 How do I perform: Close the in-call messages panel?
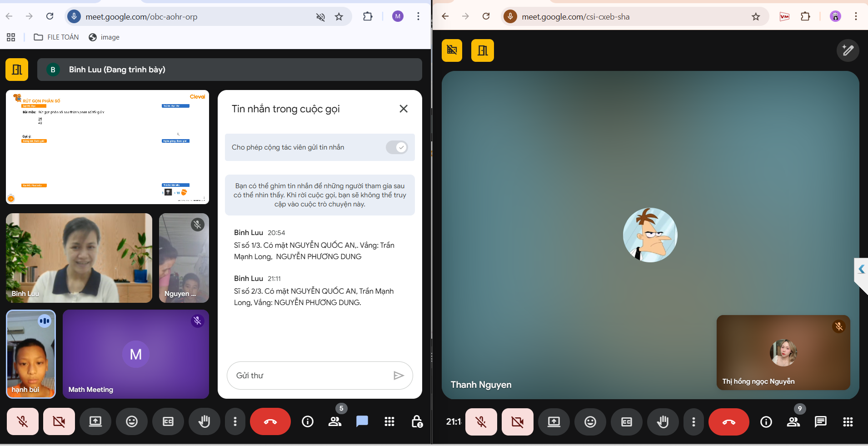coord(404,109)
